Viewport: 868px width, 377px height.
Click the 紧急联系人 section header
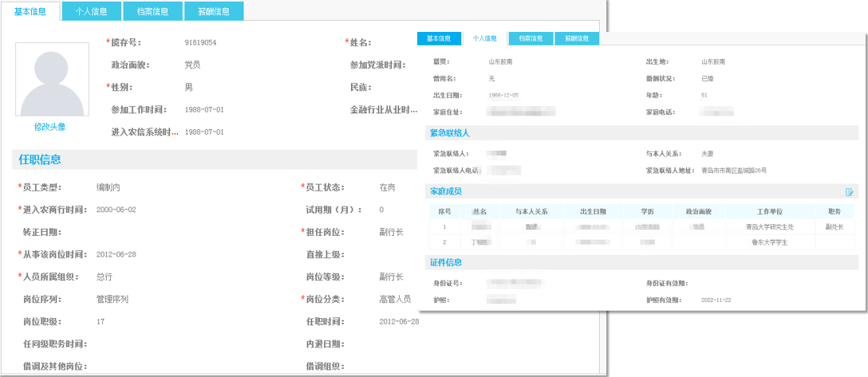pos(450,133)
